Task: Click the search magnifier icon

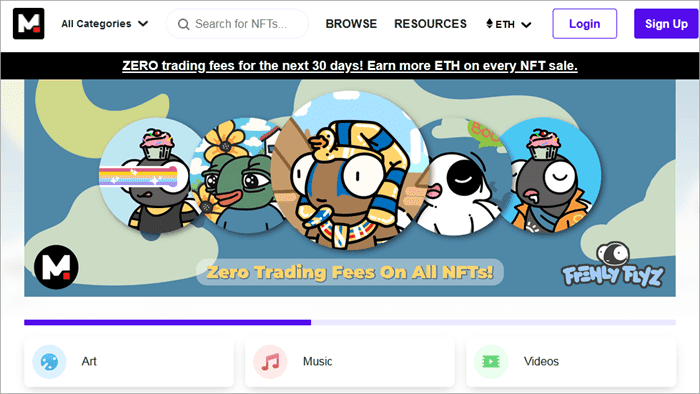Action: tap(183, 24)
